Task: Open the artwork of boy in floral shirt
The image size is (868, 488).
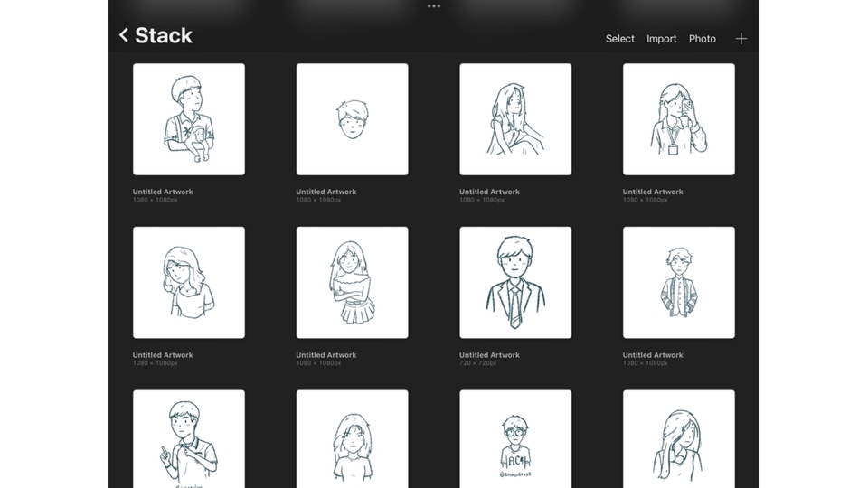Action: tap(189, 119)
